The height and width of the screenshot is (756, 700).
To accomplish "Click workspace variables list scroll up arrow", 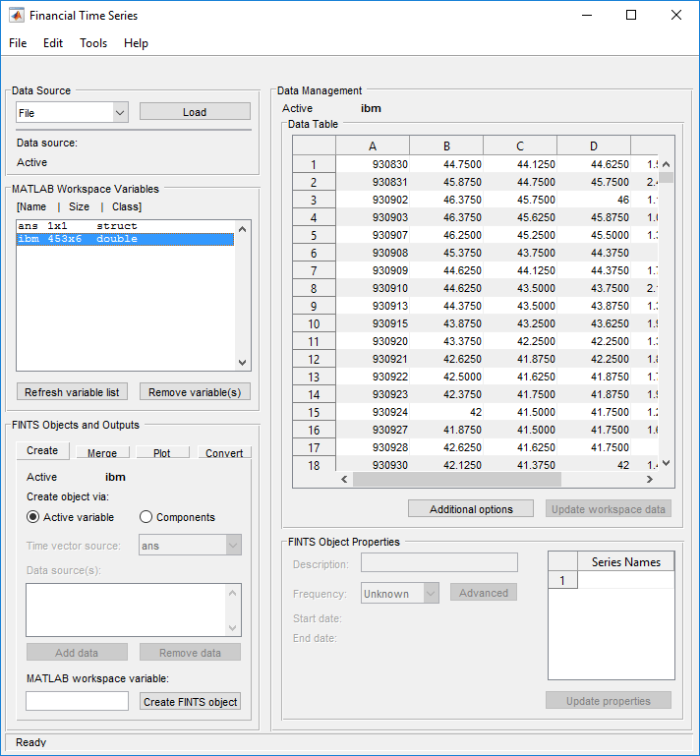I will (243, 229).
